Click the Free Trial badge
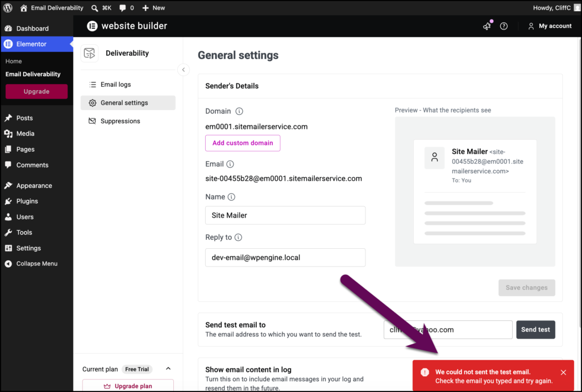Viewport: 582px width, 392px height. point(137,369)
